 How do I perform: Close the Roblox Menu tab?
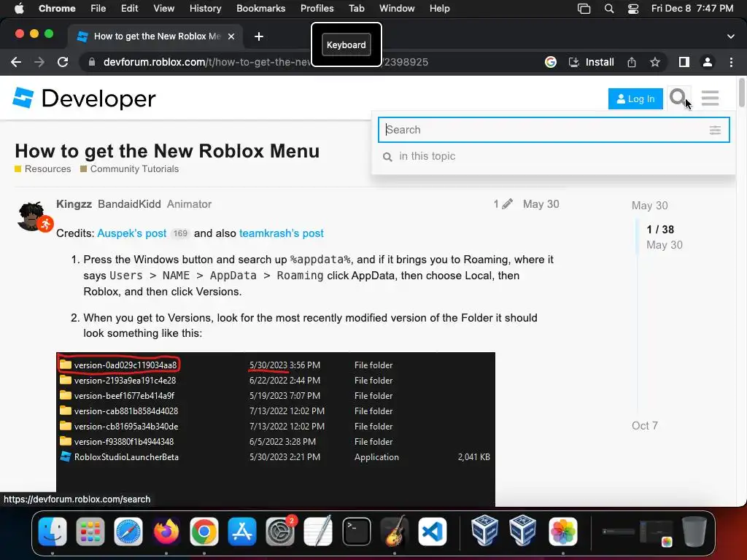(231, 36)
